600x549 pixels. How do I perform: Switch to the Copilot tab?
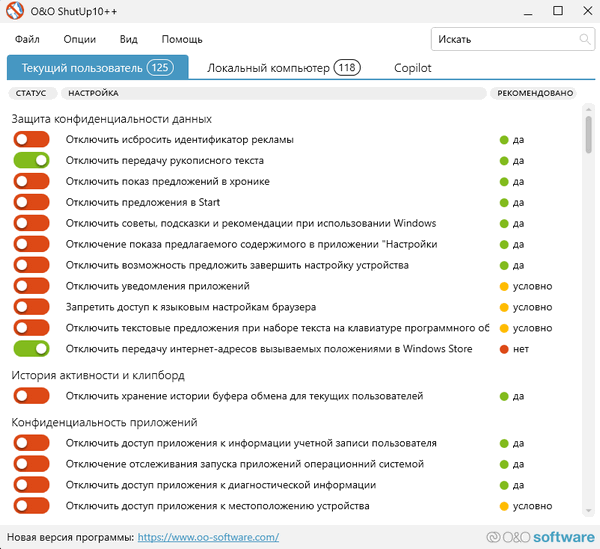pyautogui.click(x=412, y=68)
